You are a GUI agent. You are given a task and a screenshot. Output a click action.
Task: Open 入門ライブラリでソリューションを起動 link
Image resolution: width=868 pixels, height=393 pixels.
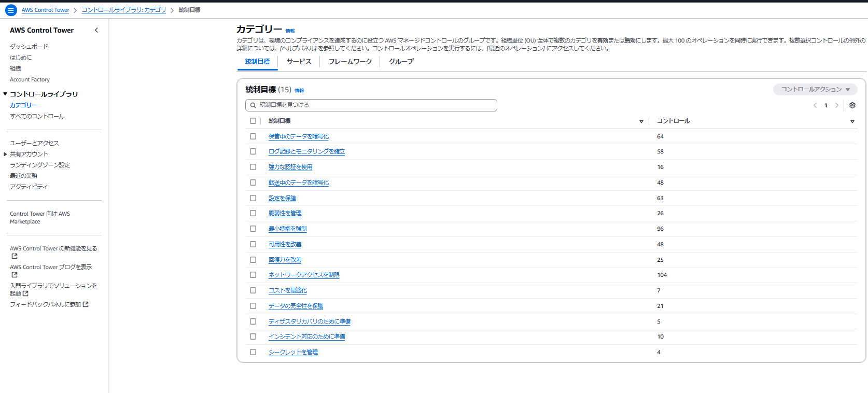pos(53,289)
